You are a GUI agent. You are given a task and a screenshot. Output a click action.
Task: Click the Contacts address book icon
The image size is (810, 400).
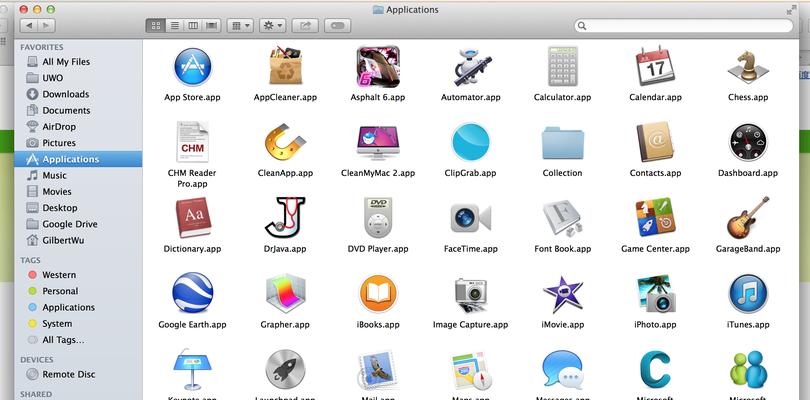tap(656, 142)
